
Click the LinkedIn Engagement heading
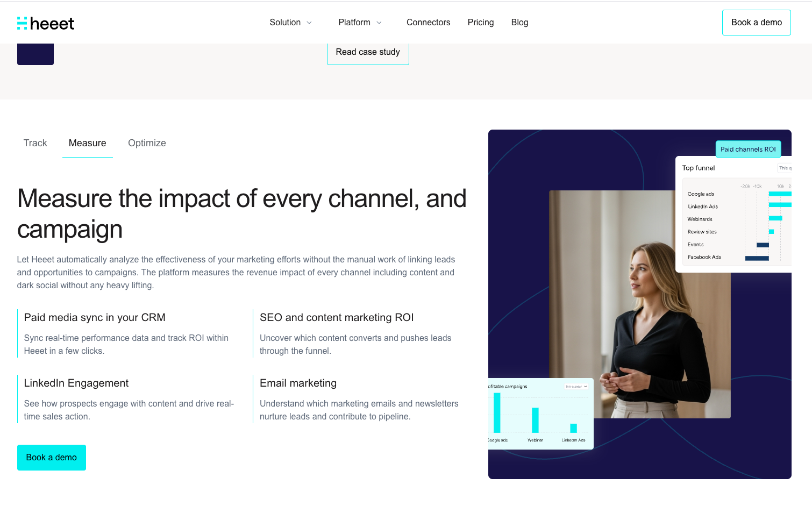click(76, 383)
